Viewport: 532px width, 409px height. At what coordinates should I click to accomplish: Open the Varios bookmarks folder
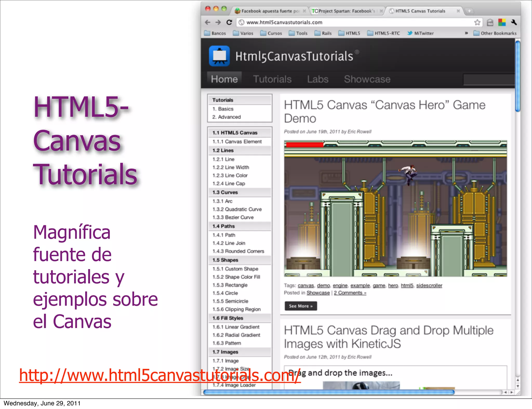(x=243, y=33)
